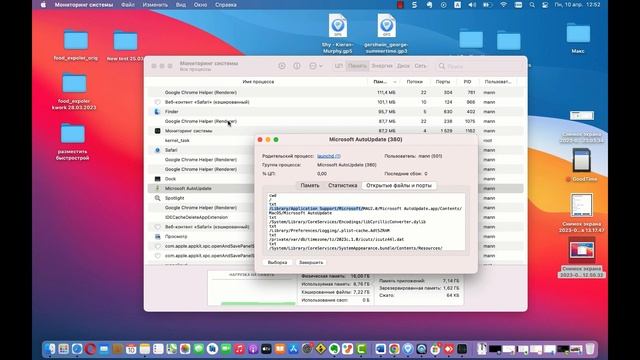Viewport: 640px width, 360px height.
Task: Open the Вид menu
Action: 180,5
